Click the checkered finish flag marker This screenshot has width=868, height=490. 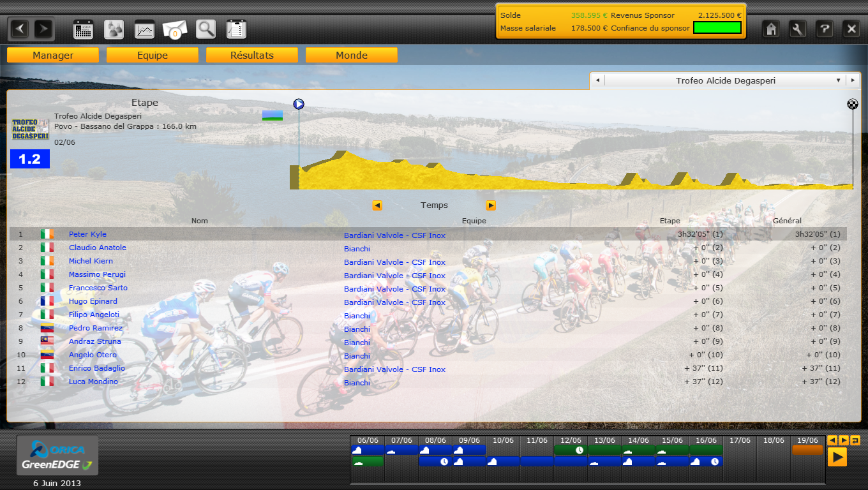tap(853, 104)
